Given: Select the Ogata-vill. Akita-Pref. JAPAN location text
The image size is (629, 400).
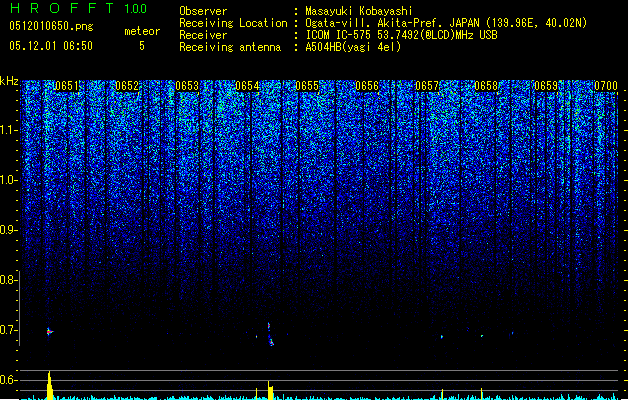Looking at the screenshot, I should (446, 23).
